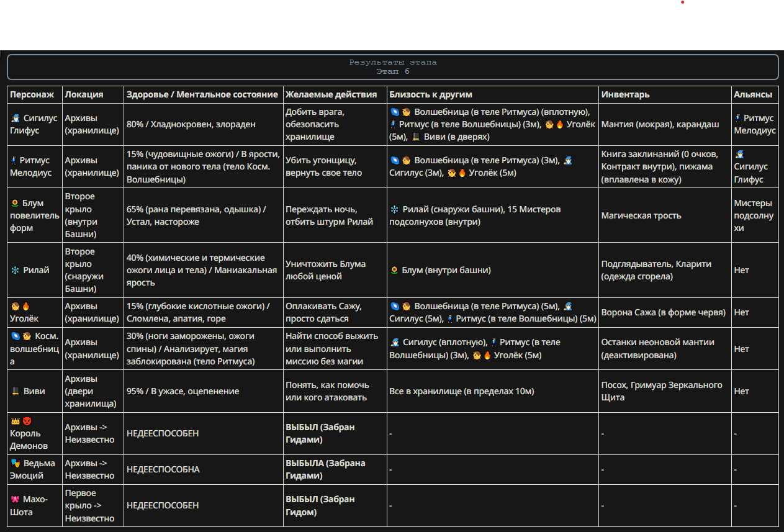This screenshot has height=532, width=784.
Task: Click the sunflower emoji next to Блум
Action: point(15,203)
